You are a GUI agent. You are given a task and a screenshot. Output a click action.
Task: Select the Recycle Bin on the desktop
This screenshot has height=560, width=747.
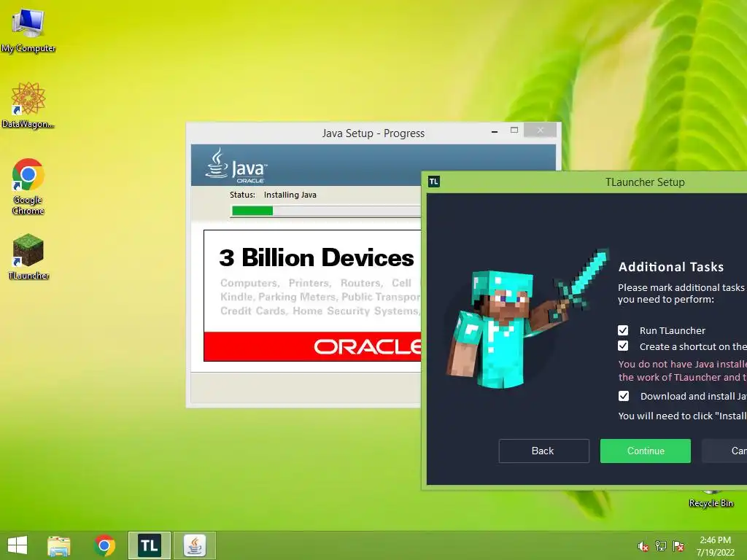pyautogui.click(x=711, y=499)
